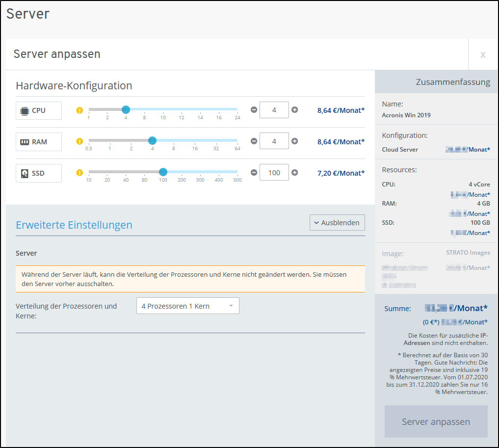
Task: Click the warning about running server
Action: 190,279
